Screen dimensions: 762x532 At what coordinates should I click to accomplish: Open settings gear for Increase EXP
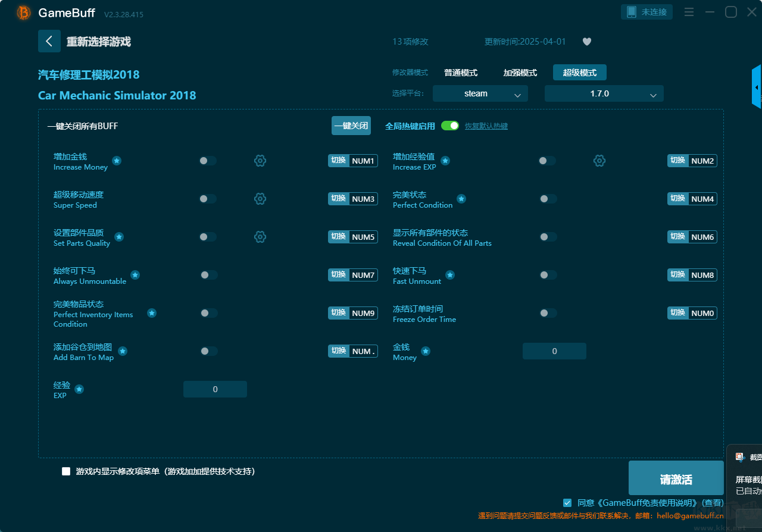[599, 161]
